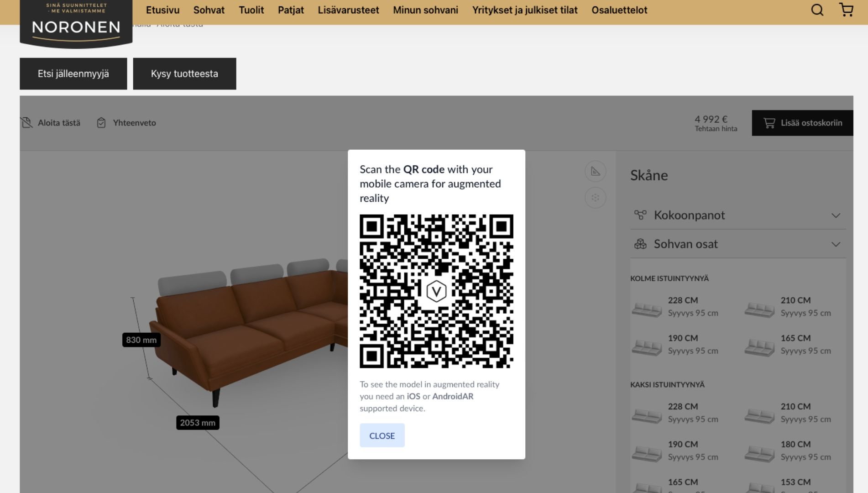
Task: Open Patjat menu item
Action: pyautogui.click(x=291, y=10)
